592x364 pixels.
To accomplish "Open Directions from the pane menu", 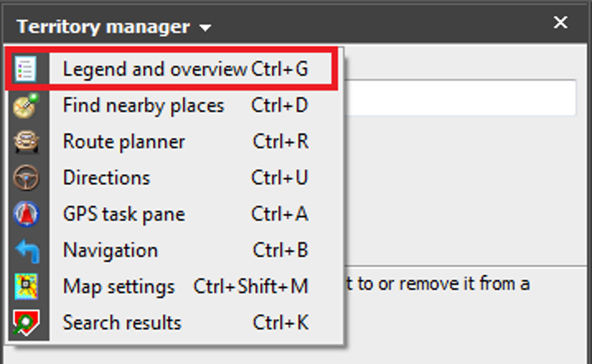I will tap(176, 178).
